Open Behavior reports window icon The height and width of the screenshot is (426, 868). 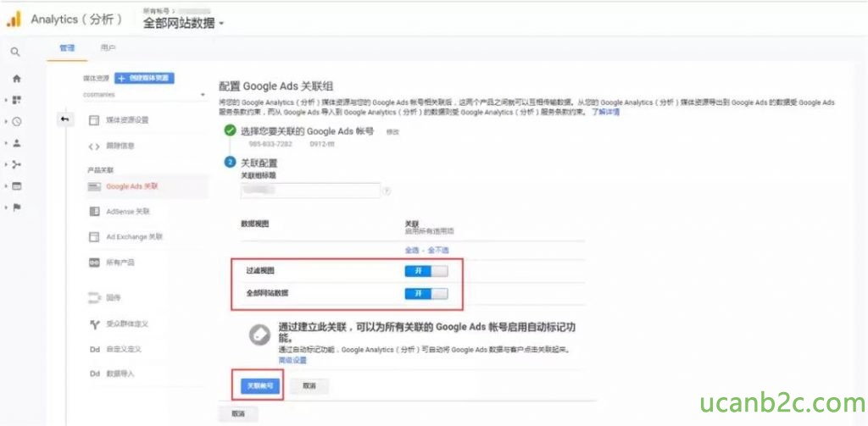tap(16, 186)
